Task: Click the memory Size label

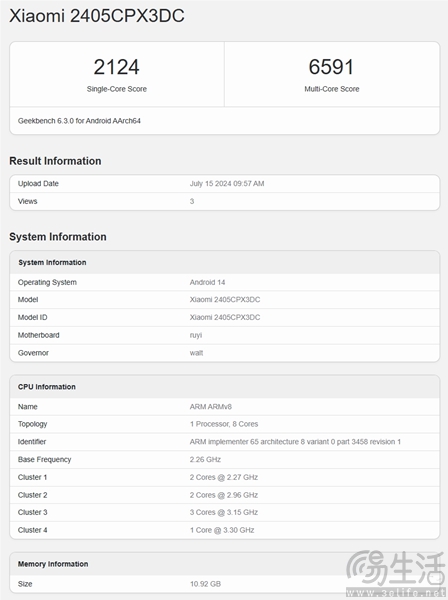Action: click(25, 584)
